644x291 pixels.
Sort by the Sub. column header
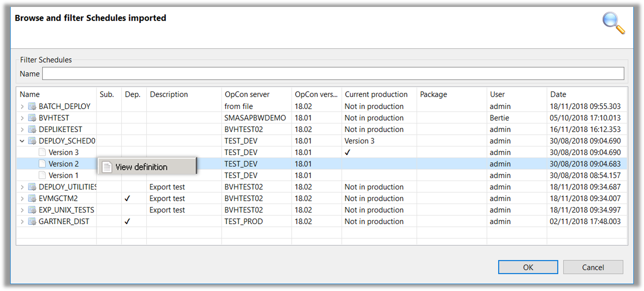click(x=109, y=94)
